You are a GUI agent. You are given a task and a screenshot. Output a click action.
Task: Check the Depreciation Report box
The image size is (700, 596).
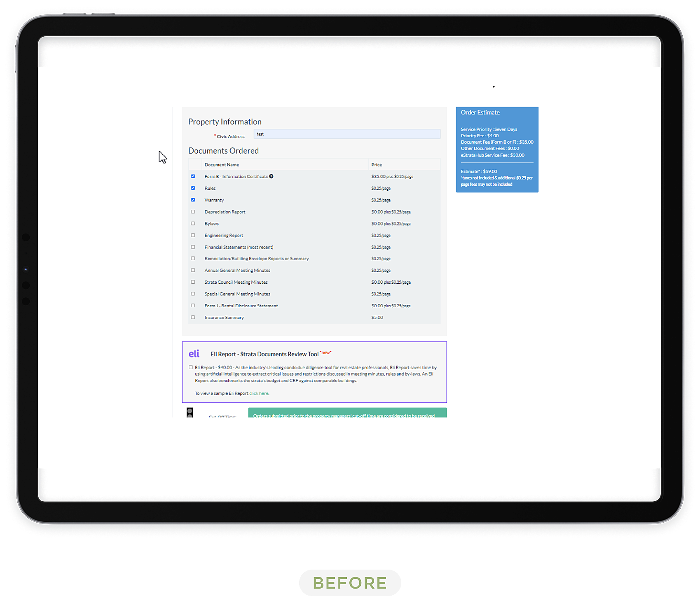(x=193, y=212)
